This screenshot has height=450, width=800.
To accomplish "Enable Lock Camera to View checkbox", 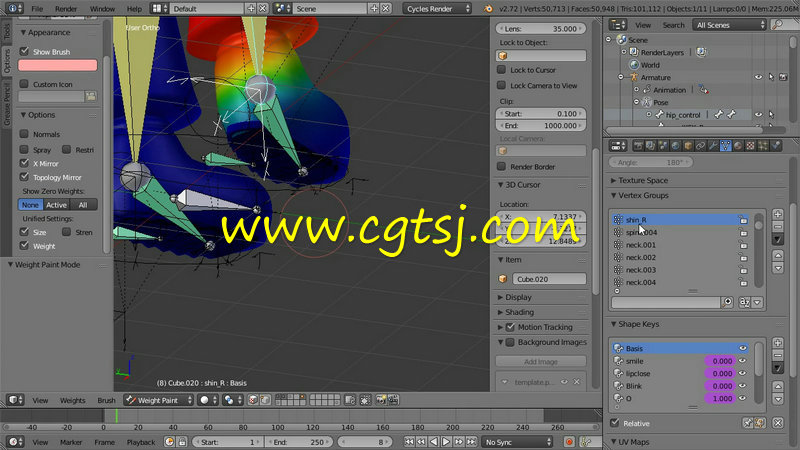I will [x=502, y=85].
